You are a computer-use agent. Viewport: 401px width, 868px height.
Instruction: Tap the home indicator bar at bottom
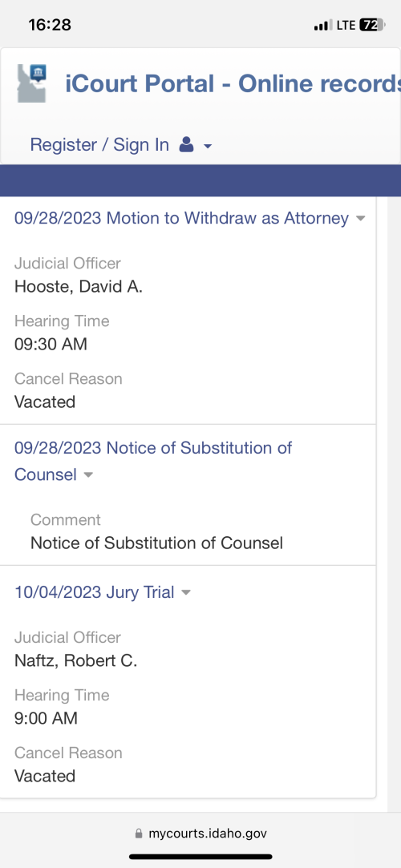[200, 856]
